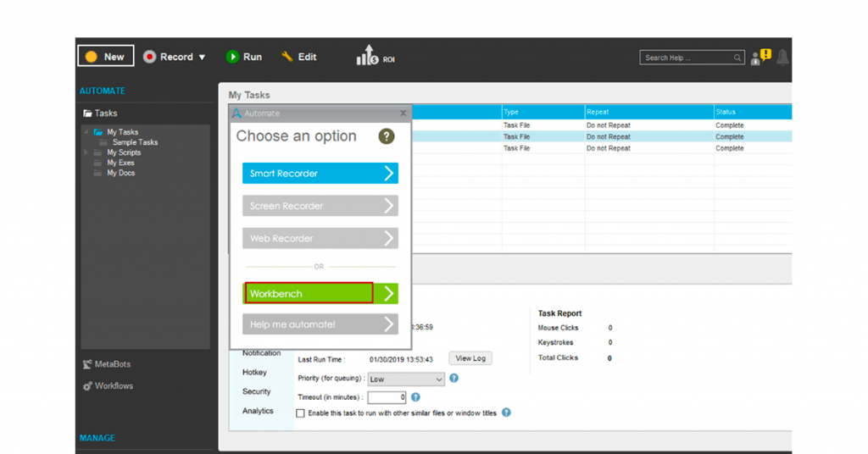This screenshot has width=868, height=454.
Task: Click the help question mark in dialog
Action: [387, 136]
